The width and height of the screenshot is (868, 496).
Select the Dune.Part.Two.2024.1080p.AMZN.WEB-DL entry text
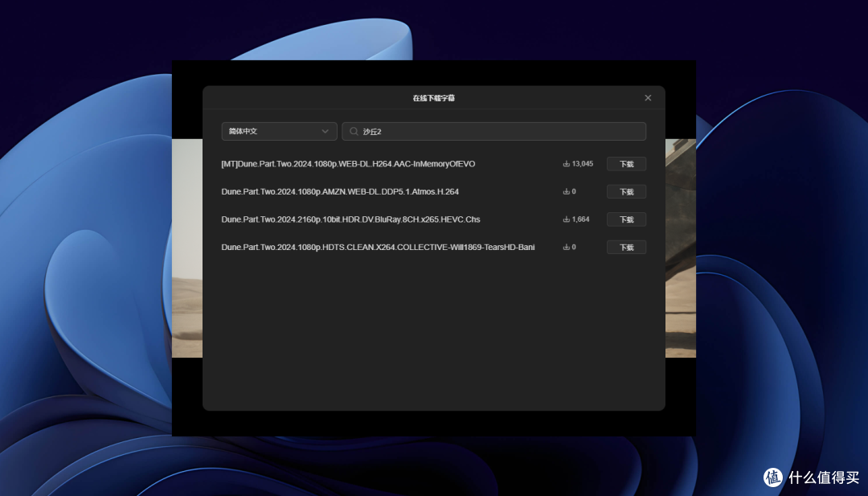click(x=340, y=191)
